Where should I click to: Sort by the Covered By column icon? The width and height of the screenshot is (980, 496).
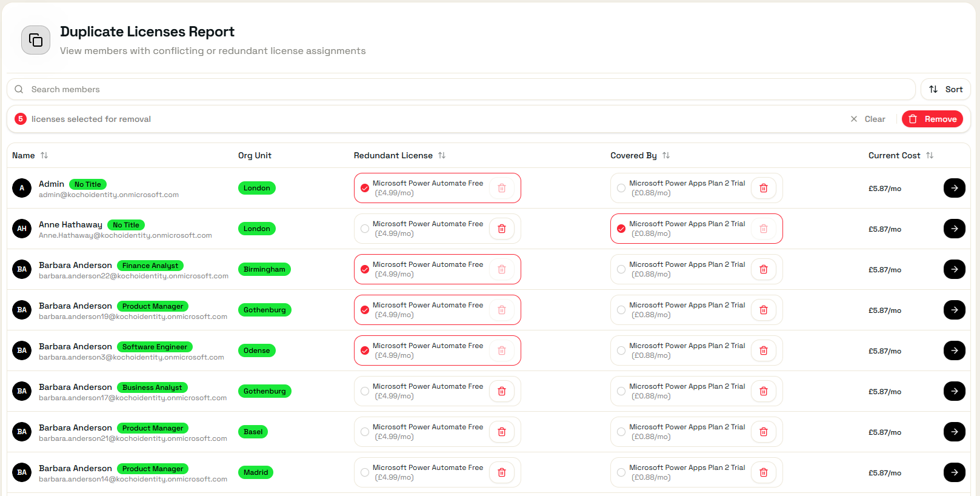[x=666, y=156]
